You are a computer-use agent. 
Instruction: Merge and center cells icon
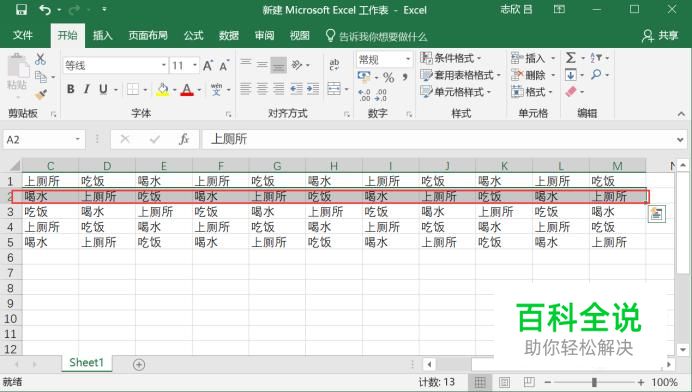click(334, 89)
